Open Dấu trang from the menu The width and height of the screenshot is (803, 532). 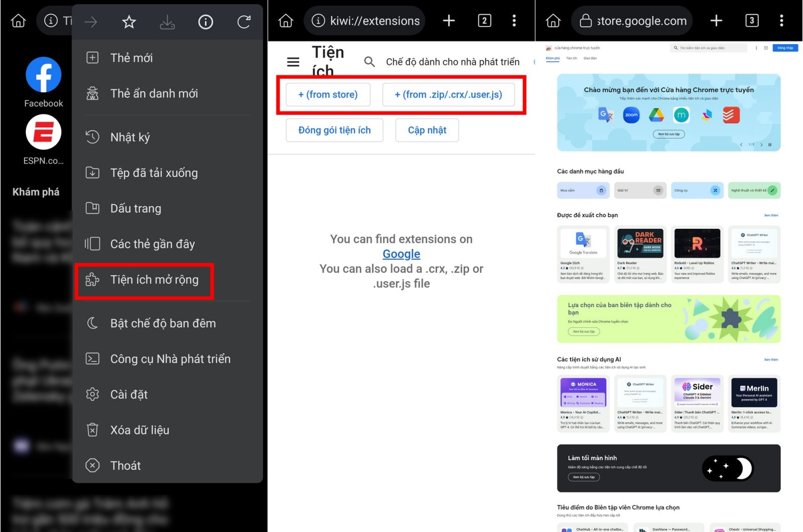(169, 208)
